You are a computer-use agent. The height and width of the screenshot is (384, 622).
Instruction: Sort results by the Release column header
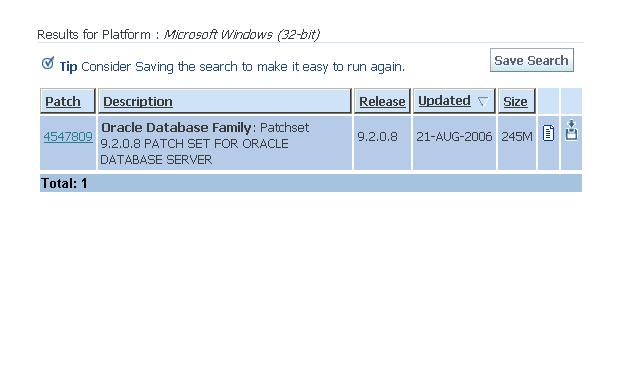pos(382,102)
